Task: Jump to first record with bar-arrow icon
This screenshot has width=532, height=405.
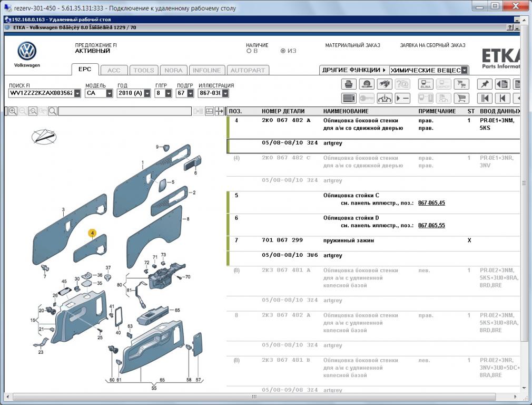Action: 485,98
